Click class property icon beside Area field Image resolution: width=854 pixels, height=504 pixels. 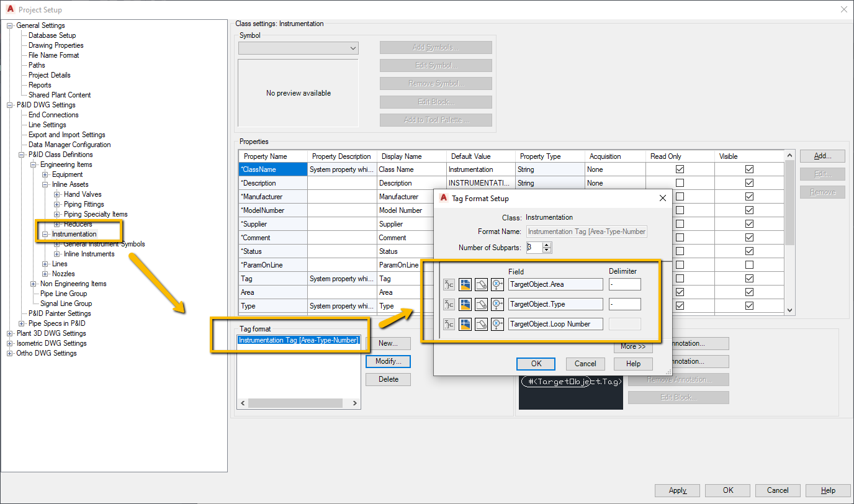(x=449, y=284)
